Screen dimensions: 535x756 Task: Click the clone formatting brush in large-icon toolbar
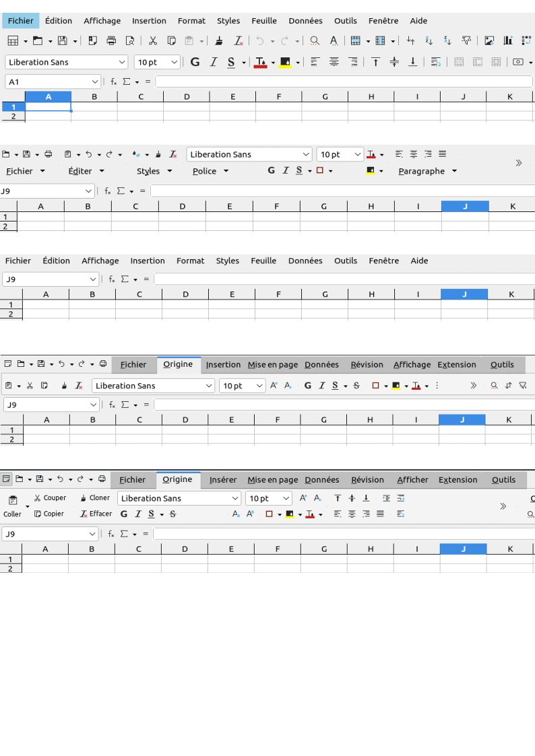click(219, 41)
